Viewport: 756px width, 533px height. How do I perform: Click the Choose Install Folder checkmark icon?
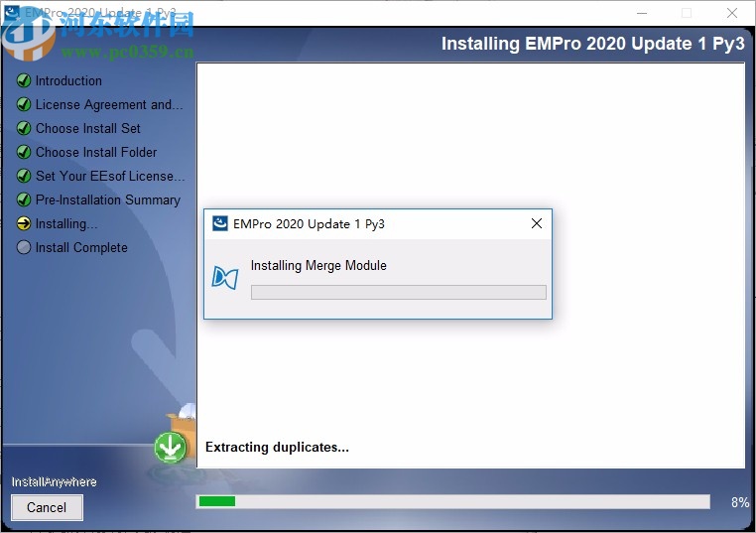(24, 152)
